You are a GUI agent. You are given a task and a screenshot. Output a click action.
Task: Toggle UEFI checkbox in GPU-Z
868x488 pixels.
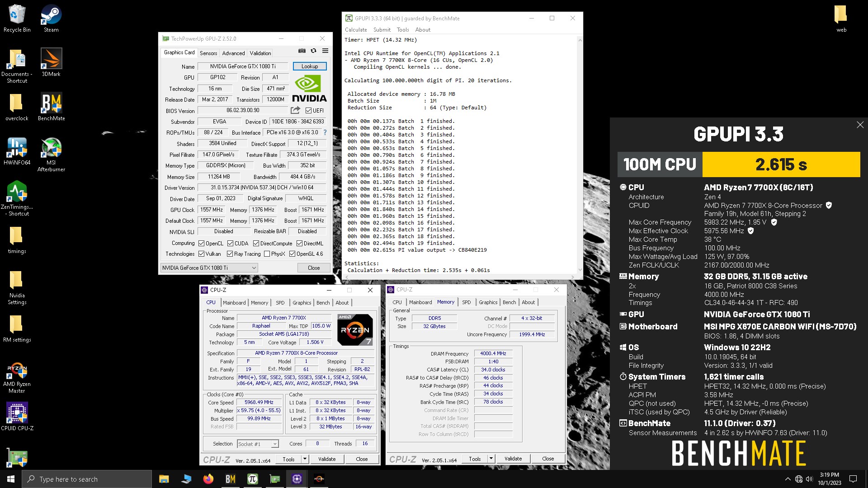pos(308,111)
